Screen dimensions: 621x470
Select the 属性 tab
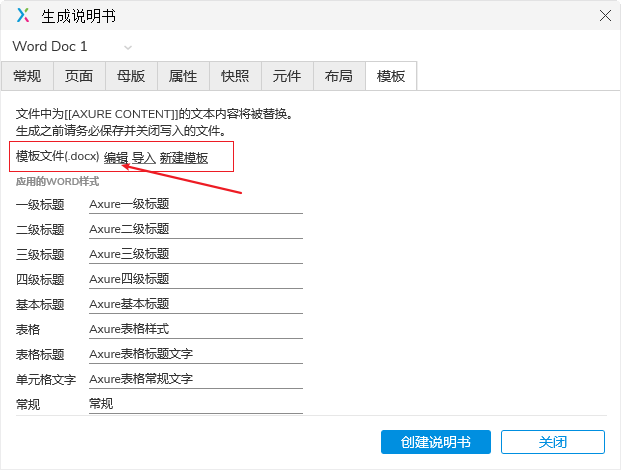pos(183,76)
